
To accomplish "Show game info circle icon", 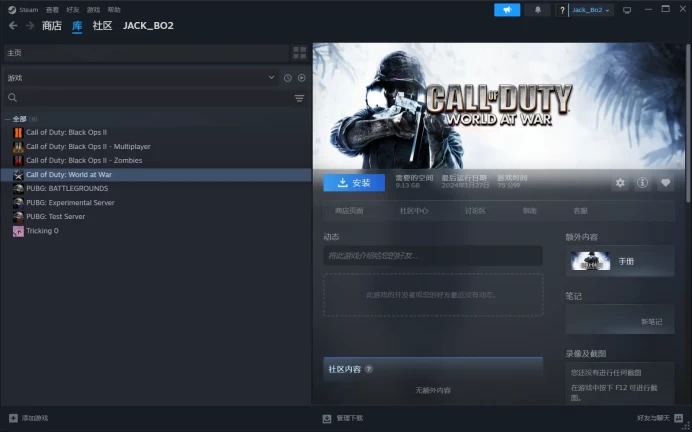I will tap(643, 183).
